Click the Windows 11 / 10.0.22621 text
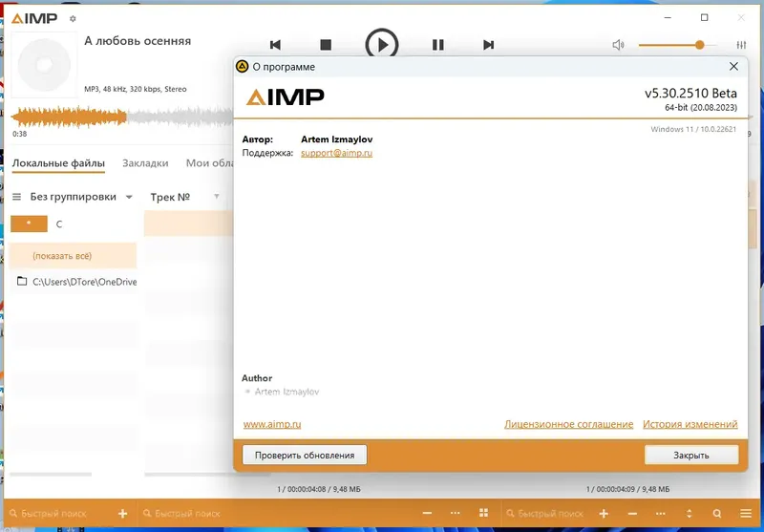Image resolution: width=764 pixels, height=532 pixels. click(693, 130)
